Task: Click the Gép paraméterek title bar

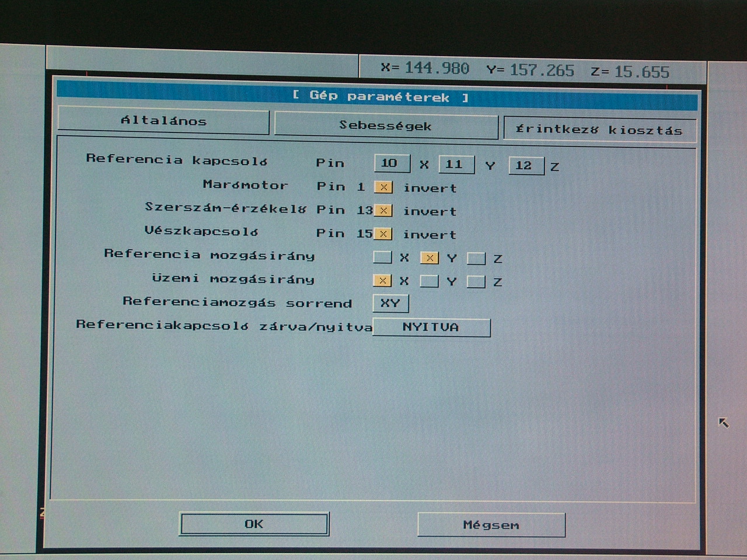Action: click(379, 97)
